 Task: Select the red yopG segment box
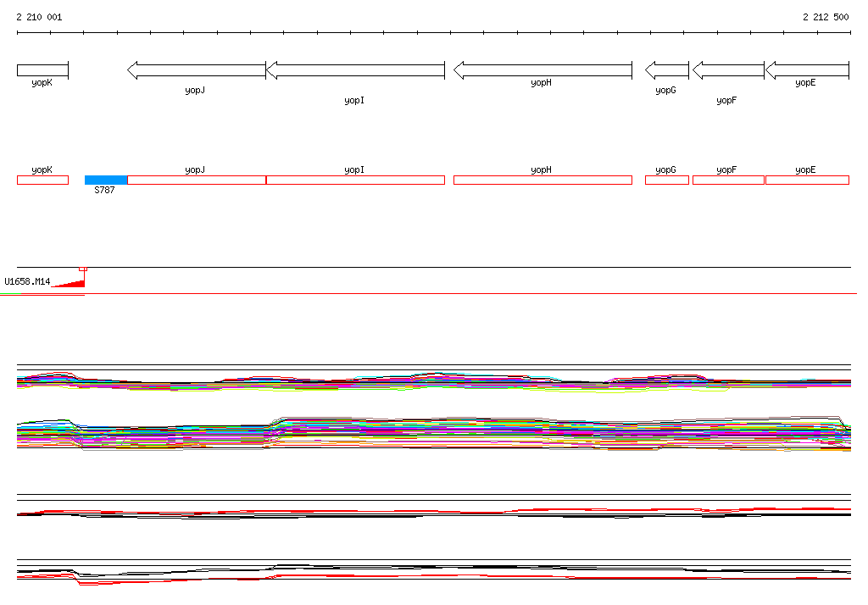667,180
